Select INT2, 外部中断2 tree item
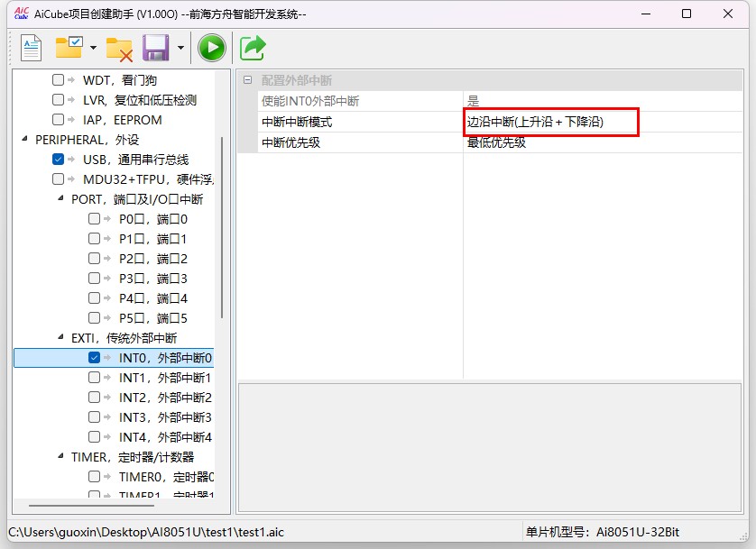This screenshot has height=549, width=756. coord(165,398)
